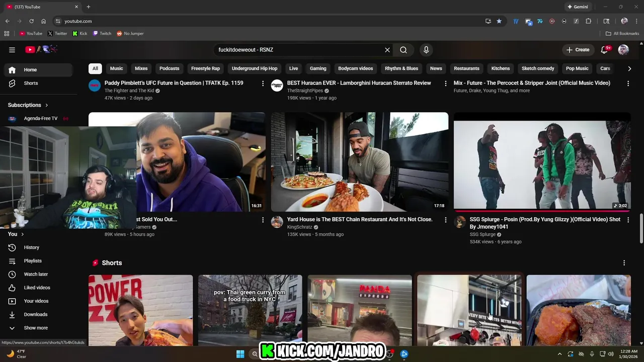Open options for Yard House video
This screenshot has width=644, height=362.
click(x=445, y=220)
